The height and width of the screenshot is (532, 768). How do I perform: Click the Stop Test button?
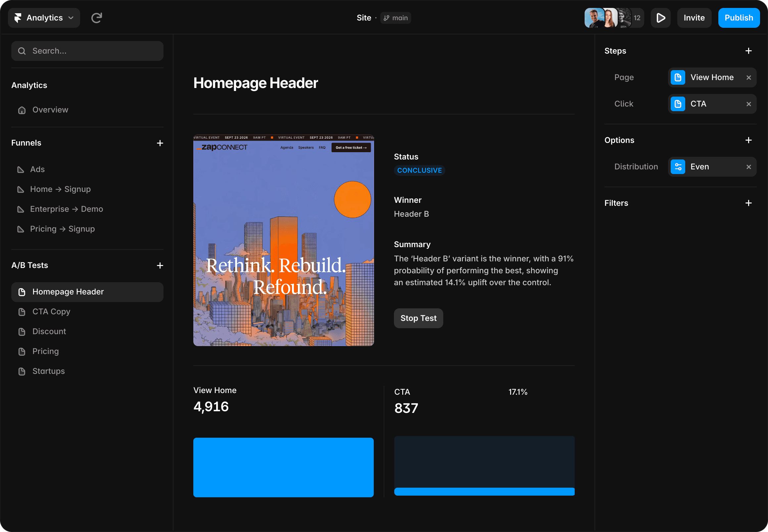(x=418, y=318)
